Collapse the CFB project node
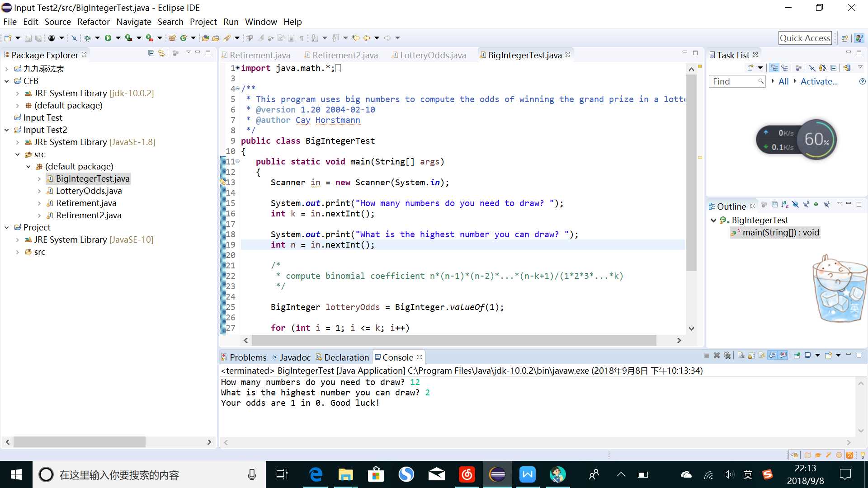 click(x=6, y=80)
